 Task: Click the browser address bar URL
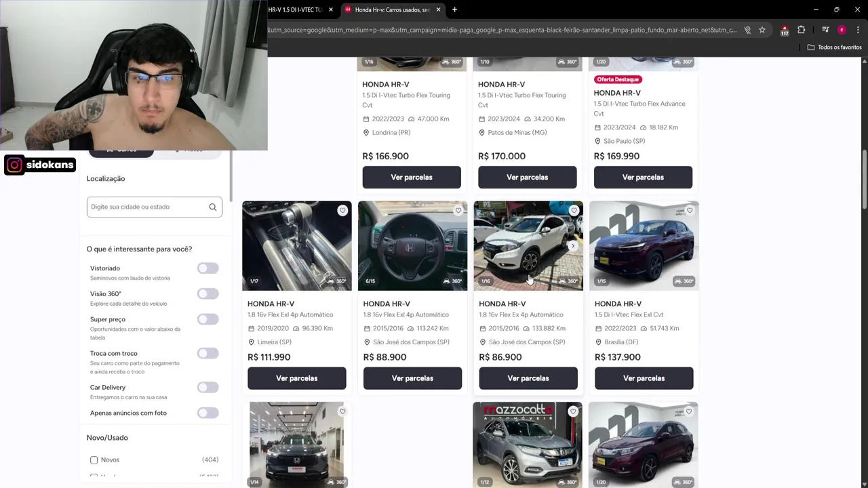point(502,30)
